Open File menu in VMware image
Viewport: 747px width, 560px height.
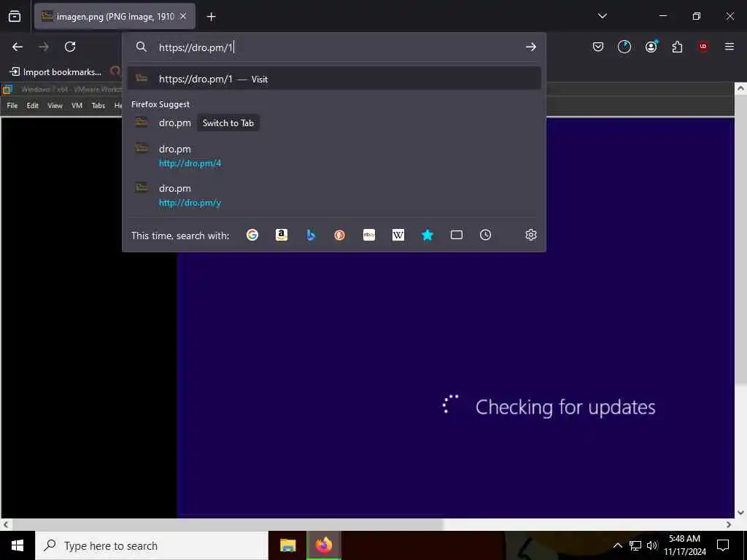point(12,105)
